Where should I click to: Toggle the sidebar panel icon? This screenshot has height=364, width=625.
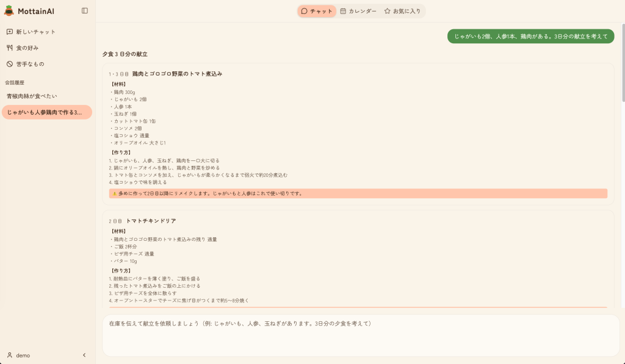tap(84, 11)
